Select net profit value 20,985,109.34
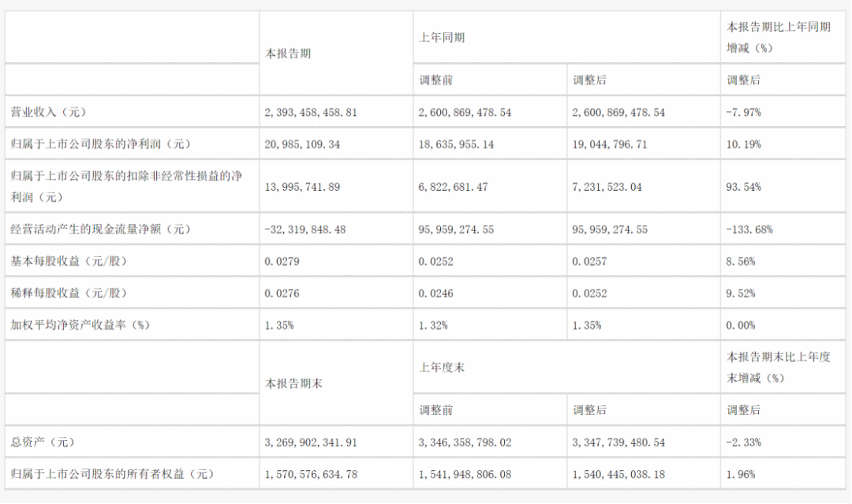Image resolution: width=852 pixels, height=504 pixels. coord(303,144)
